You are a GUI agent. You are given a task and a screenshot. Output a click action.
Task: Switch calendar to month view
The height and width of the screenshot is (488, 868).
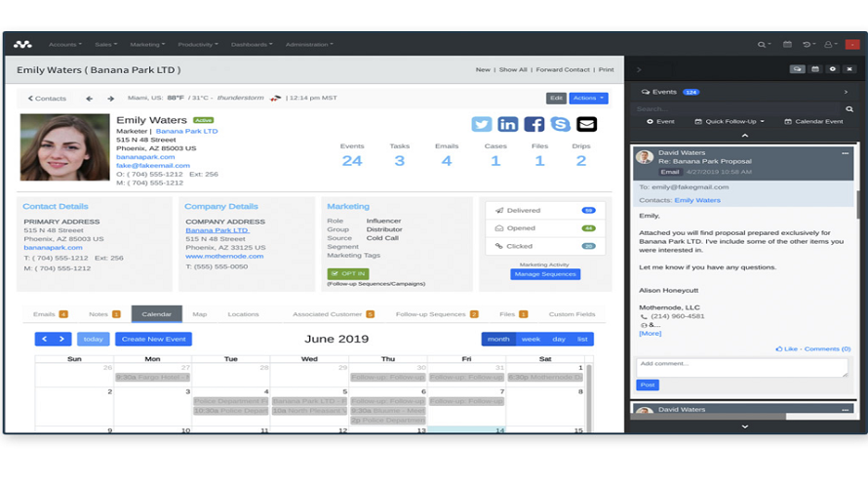click(498, 339)
